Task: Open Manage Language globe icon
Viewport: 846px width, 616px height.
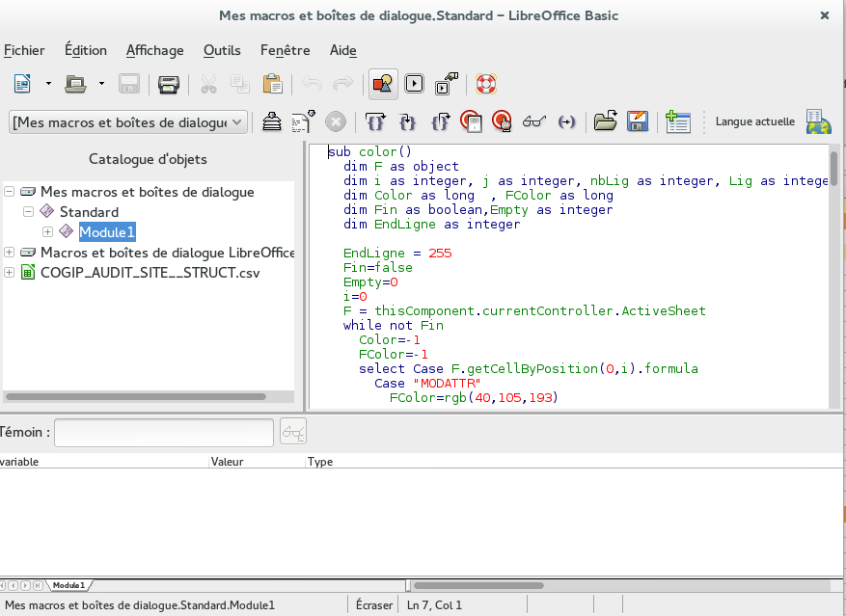Action: point(818,121)
